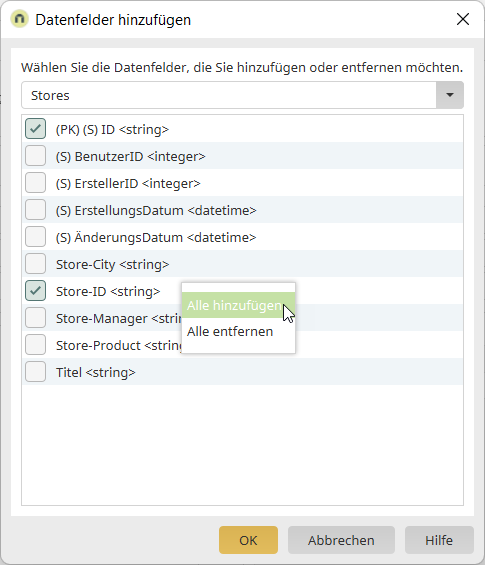
Task: Click the Abbrechen button
Action: tap(341, 540)
